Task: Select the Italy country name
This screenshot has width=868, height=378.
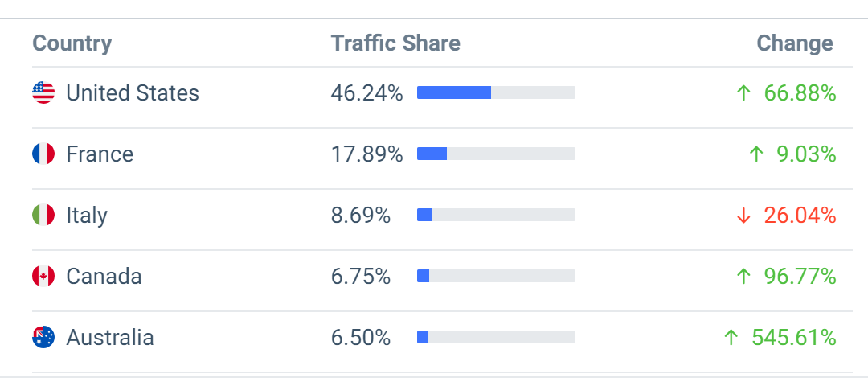Action: (x=87, y=216)
